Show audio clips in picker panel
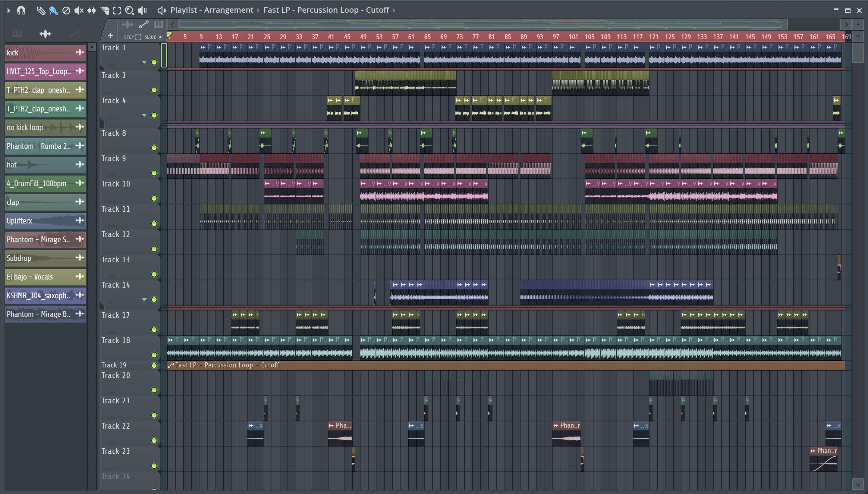Screen dimensions: 868x494 [x=45, y=34]
